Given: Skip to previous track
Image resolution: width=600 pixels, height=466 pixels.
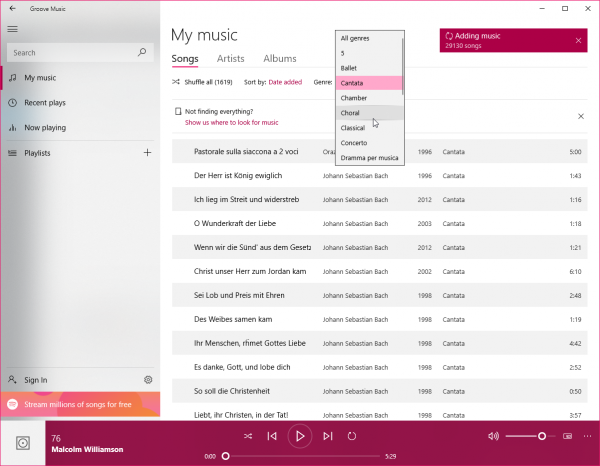Looking at the screenshot, I should pyautogui.click(x=272, y=436).
